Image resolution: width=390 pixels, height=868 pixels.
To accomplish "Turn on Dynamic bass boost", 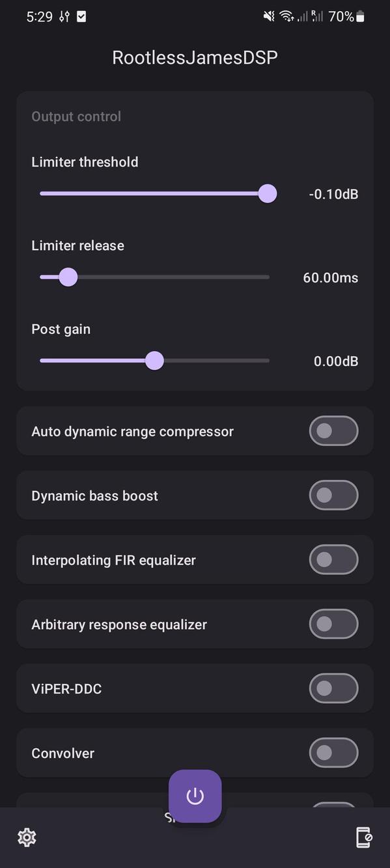I will (333, 495).
